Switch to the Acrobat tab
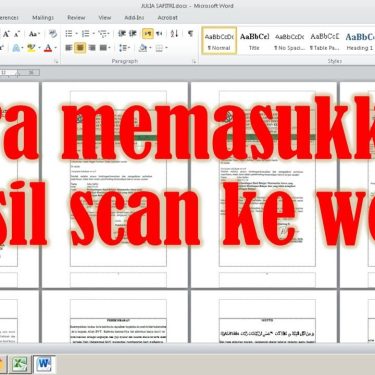375x375 pixels. click(167, 18)
